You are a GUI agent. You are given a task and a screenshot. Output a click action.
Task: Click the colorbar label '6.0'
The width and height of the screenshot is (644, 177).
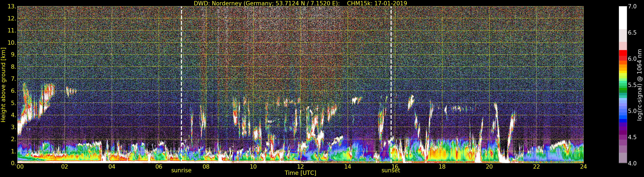tap(632, 59)
